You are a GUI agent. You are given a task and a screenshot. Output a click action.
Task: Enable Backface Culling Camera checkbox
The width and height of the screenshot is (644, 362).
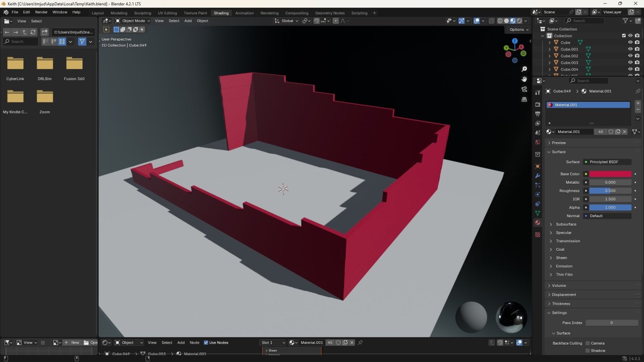tap(588, 343)
